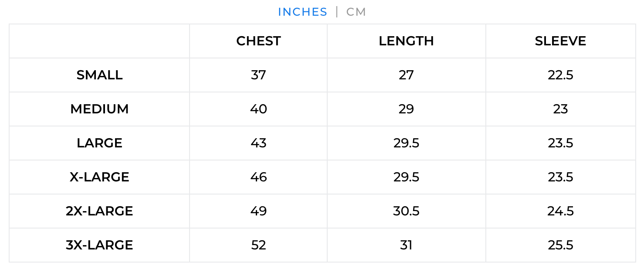Click the 3X-Large sleeve value 25.5
The width and height of the screenshot is (644, 273).
560,245
